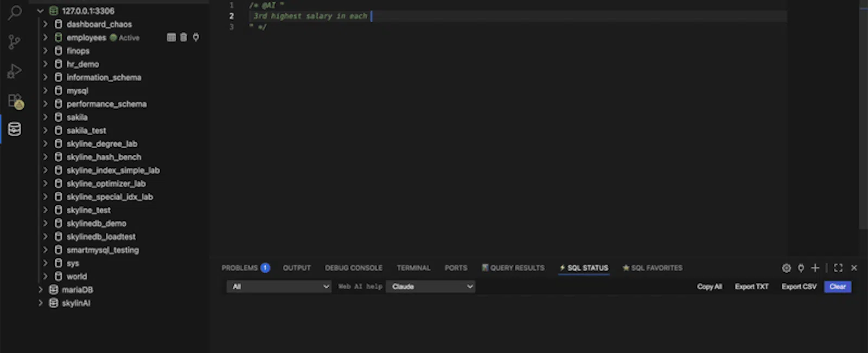868x353 pixels.
Task: Click pin icon next to employees database
Action: click(196, 37)
